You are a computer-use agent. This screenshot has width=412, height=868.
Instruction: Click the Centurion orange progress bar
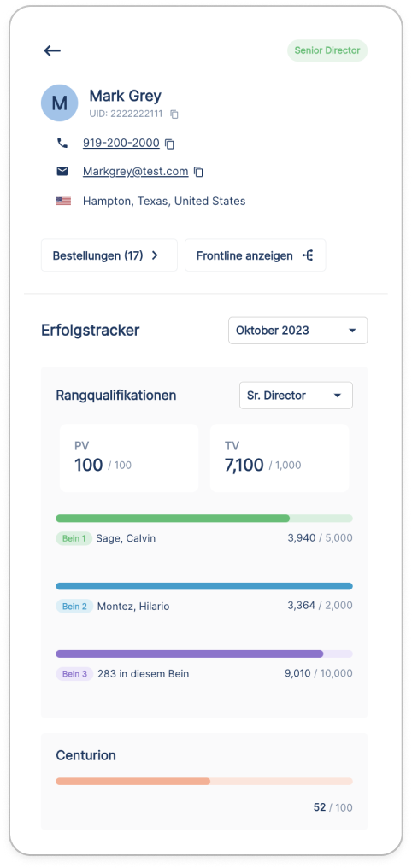point(204,782)
